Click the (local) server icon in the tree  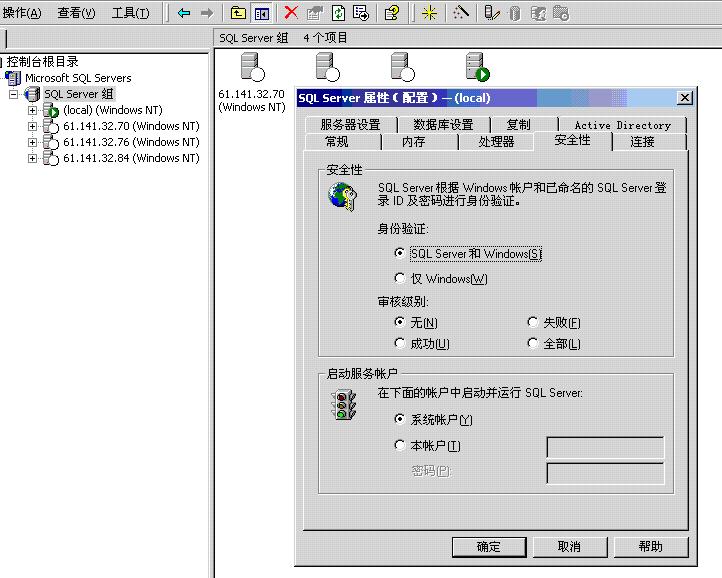click(51, 110)
